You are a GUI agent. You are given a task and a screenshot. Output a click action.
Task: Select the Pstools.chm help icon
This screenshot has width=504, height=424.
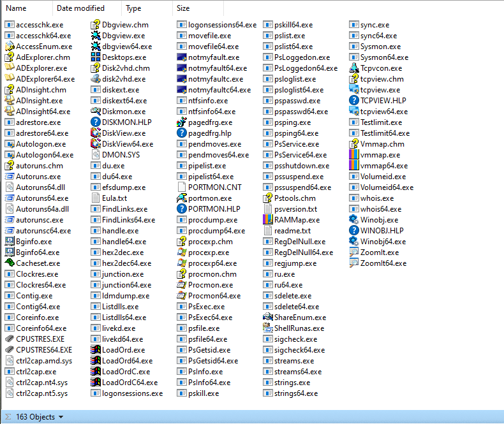(268, 198)
